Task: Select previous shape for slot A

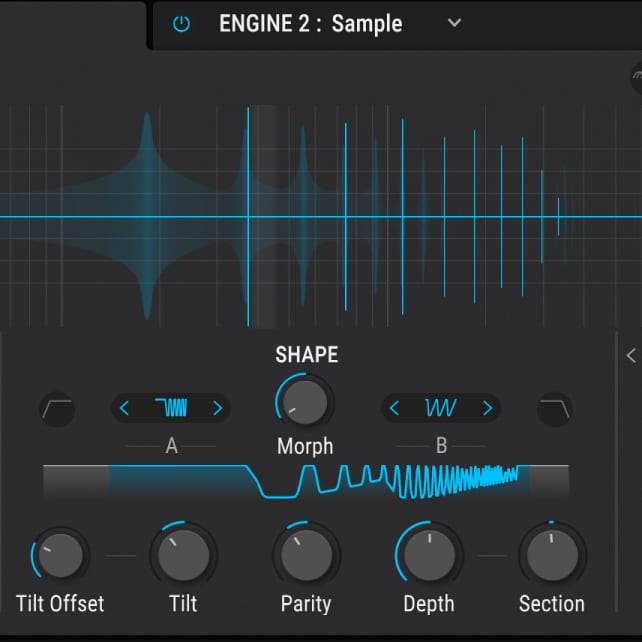Action: (125, 408)
